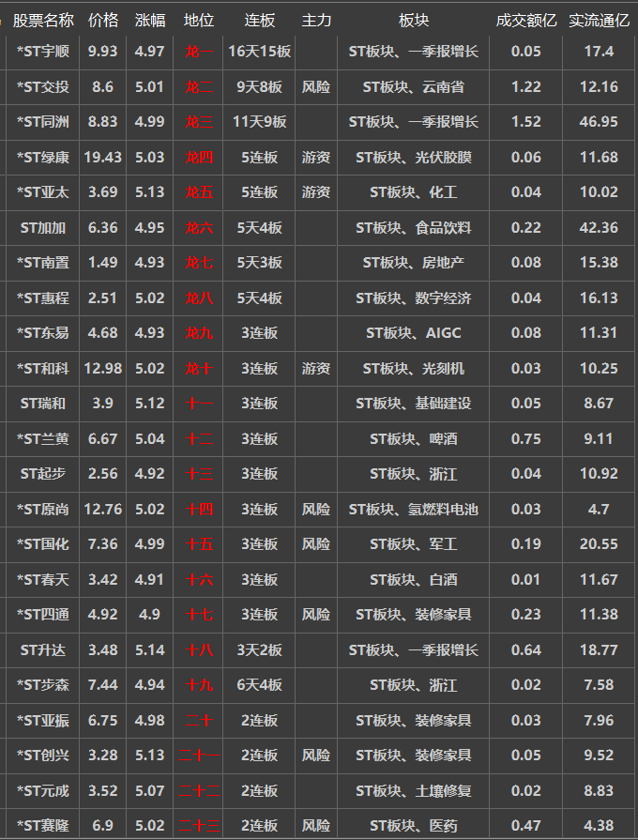Select the 主力 column header
Screen dimensions: 638x840
click(x=316, y=20)
